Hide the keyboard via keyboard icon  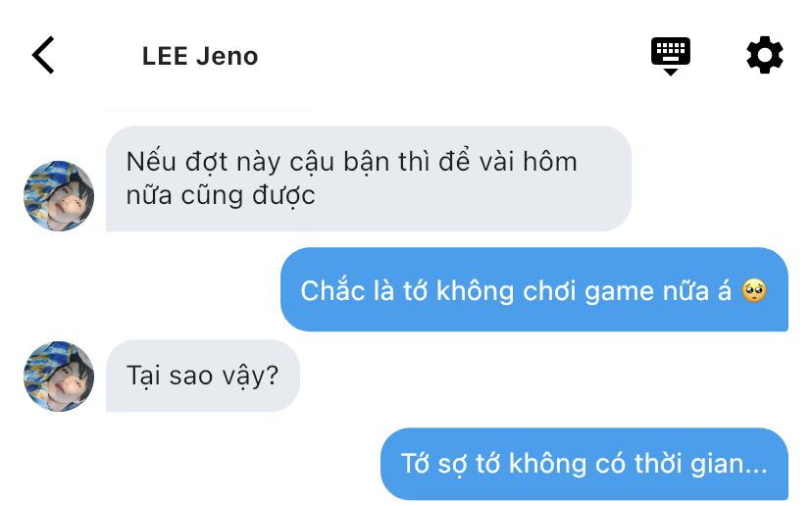[x=670, y=56]
